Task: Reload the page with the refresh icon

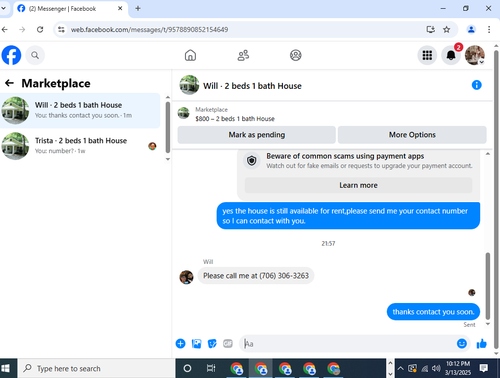Action: pos(40,30)
